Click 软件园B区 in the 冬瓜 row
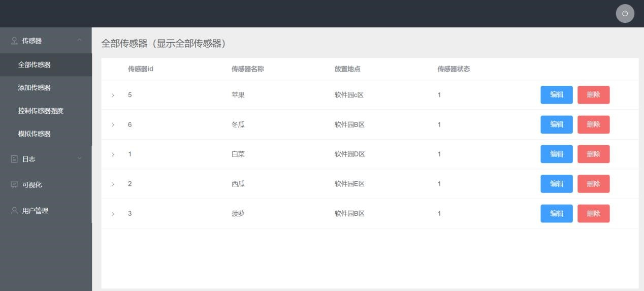This screenshot has width=644, height=291. 349,124
